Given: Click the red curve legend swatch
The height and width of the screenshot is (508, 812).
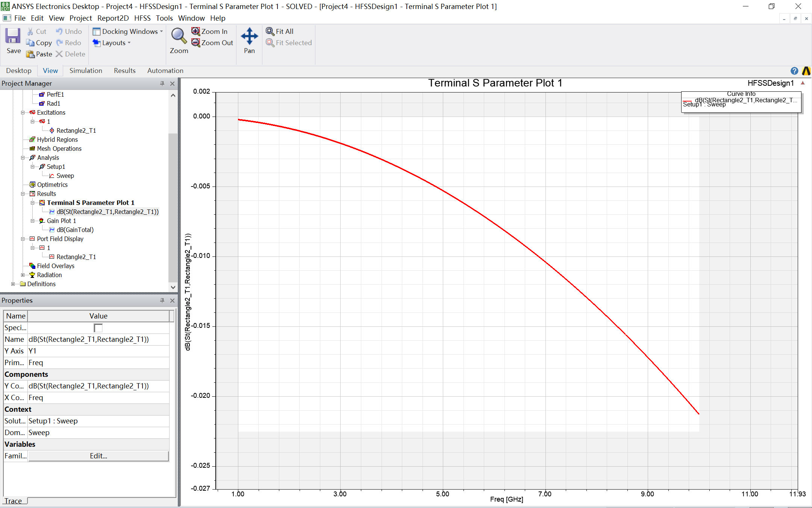Looking at the screenshot, I should tap(687, 101).
